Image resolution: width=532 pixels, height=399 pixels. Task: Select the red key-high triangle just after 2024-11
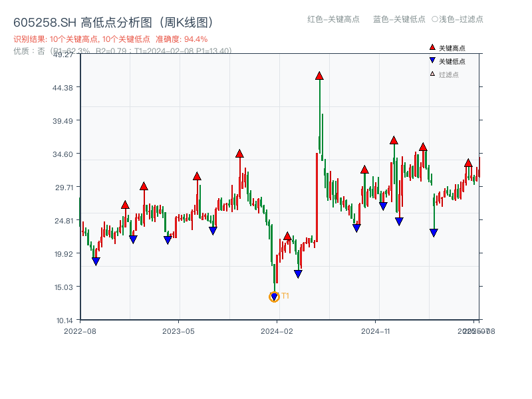click(394, 140)
